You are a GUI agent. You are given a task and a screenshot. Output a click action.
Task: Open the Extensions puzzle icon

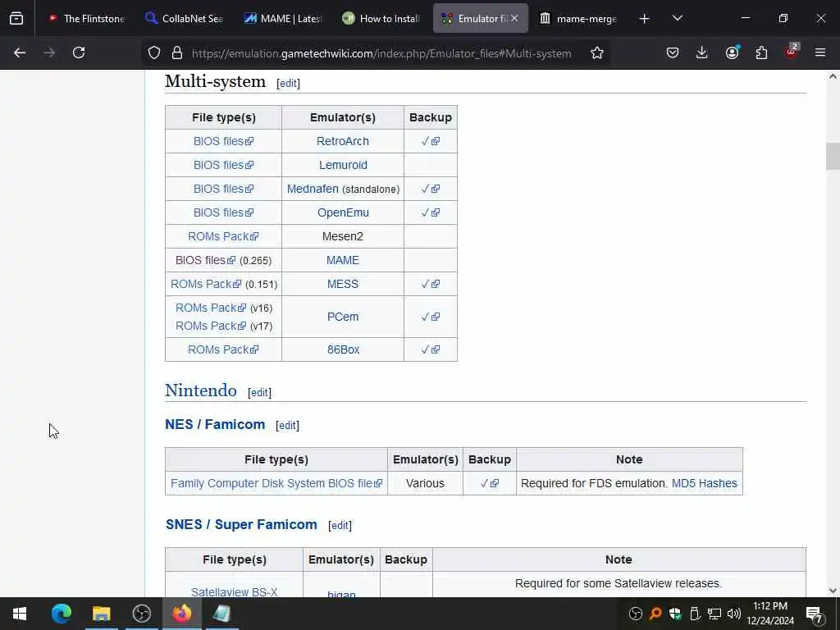pyautogui.click(x=761, y=52)
